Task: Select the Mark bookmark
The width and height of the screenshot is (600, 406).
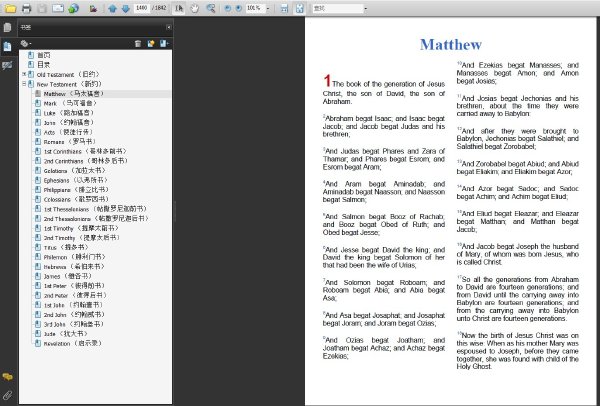Action: pos(70,103)
